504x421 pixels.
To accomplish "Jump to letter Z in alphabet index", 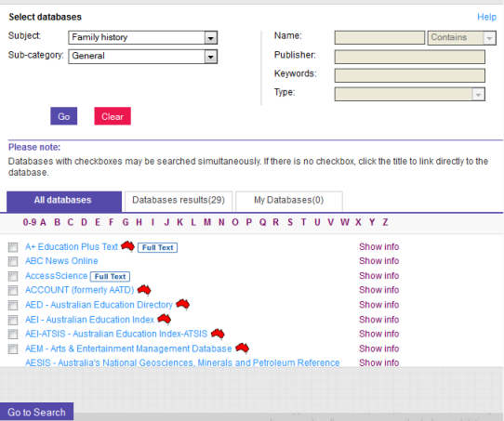I will coord(385,222).
